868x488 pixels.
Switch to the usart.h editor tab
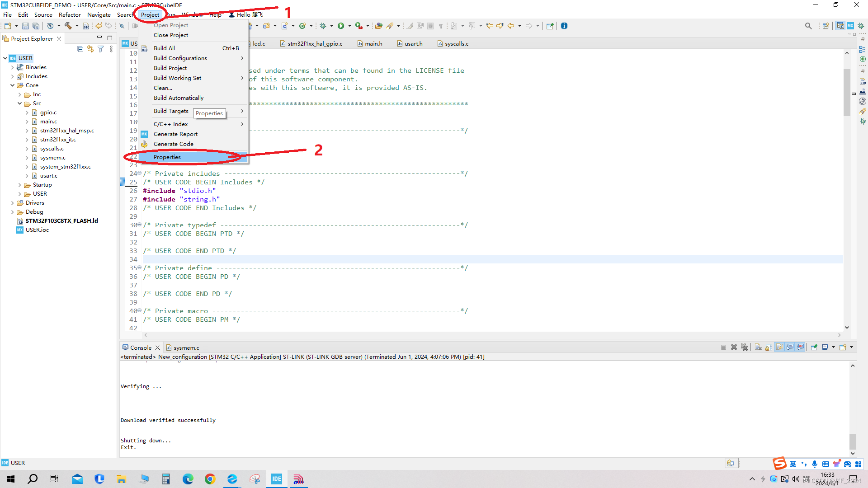pyautogui.click(x=413, y=43)
